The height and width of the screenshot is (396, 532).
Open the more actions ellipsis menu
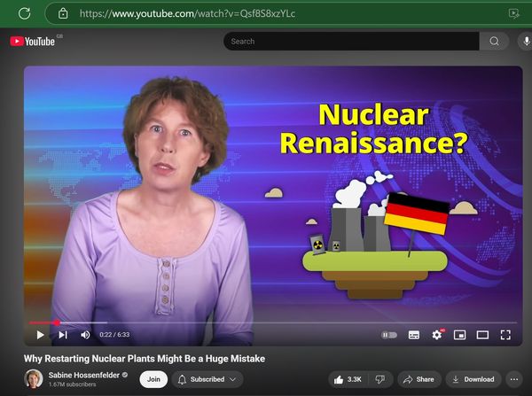(x=514, y=379)
